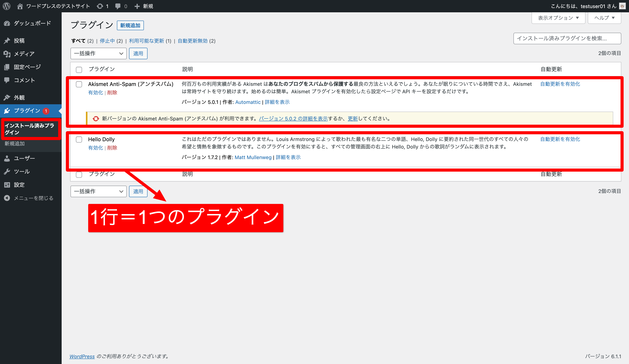Collapse the menu with メニューを閉じる arrow icon

7,198
